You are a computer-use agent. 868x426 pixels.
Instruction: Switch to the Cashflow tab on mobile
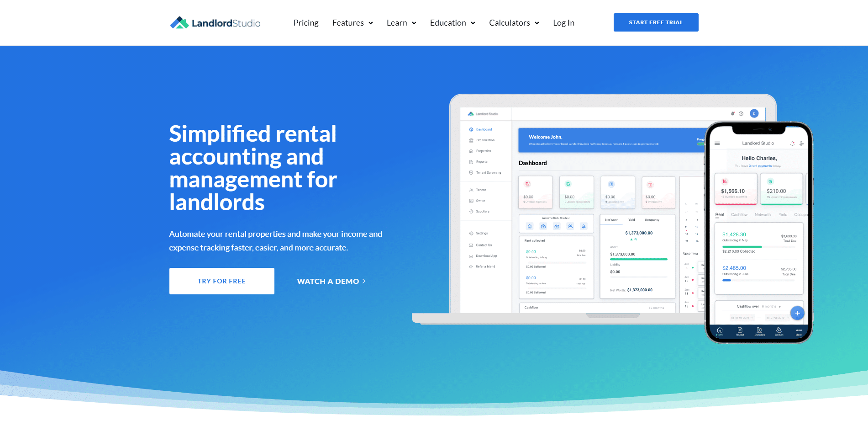coord(740,214)
